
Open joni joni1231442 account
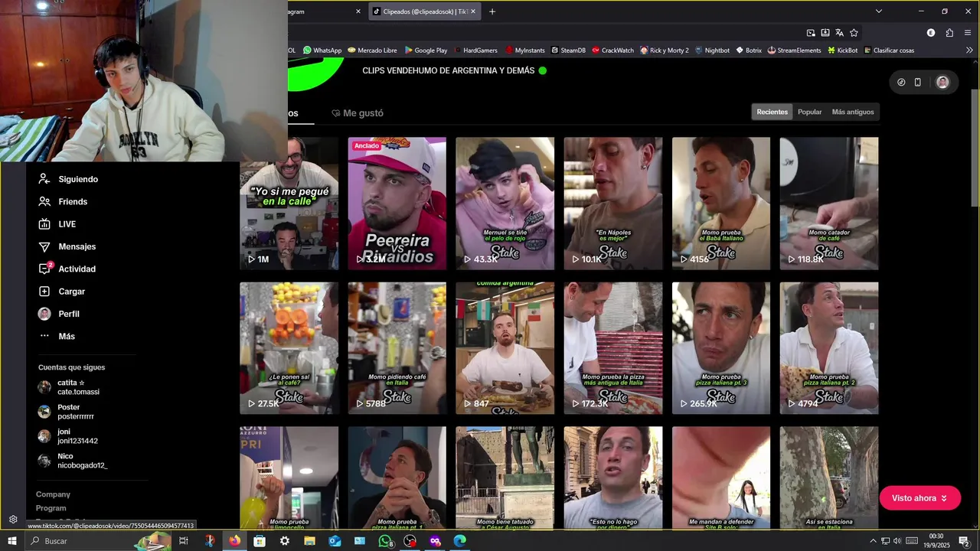click(67, 436)
